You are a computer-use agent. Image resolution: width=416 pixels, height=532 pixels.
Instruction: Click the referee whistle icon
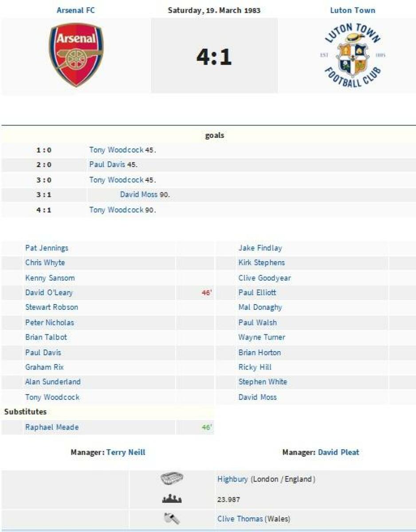pyautogui.click(x=172, y=518)
